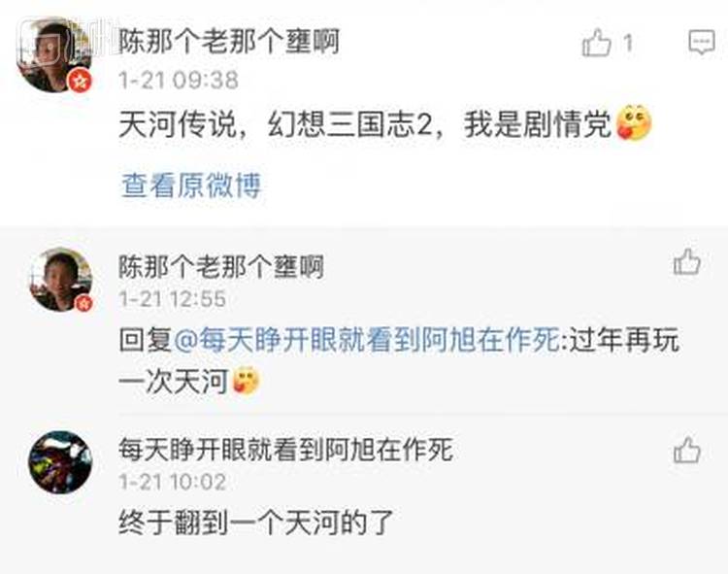The height and width of the screenshot is (574, 728).
Task: Select the like count number 1
Action: pos(628,43)
